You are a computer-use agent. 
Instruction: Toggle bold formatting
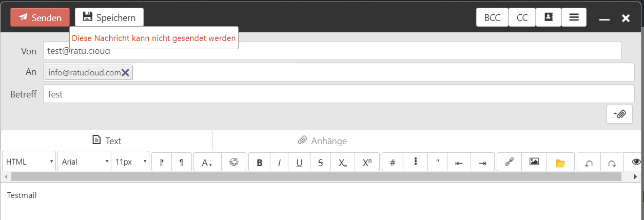(x=260, y=162)
